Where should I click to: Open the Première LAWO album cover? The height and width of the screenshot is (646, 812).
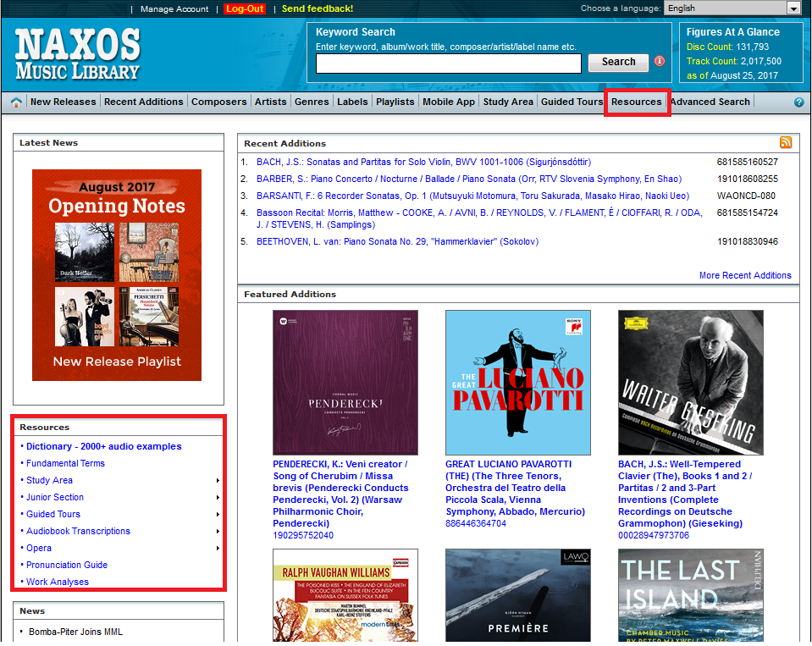518,596
